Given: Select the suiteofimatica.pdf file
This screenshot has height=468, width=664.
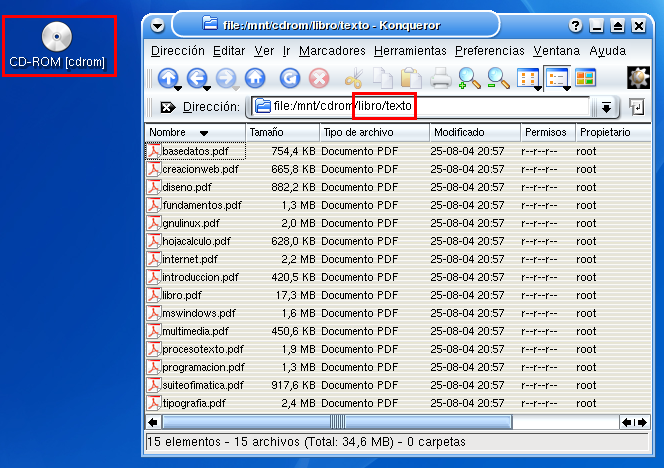Looking at the screenshot, I should (x=203, y=385).
